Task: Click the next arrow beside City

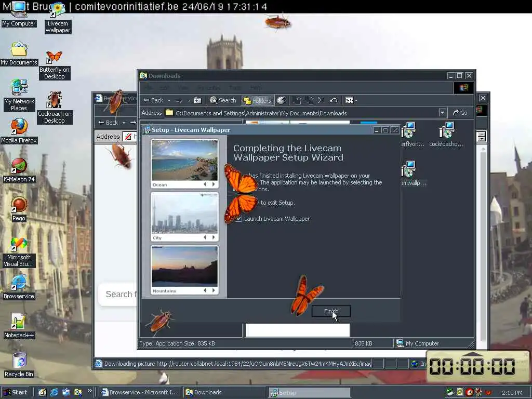Action: coord(214,237)
